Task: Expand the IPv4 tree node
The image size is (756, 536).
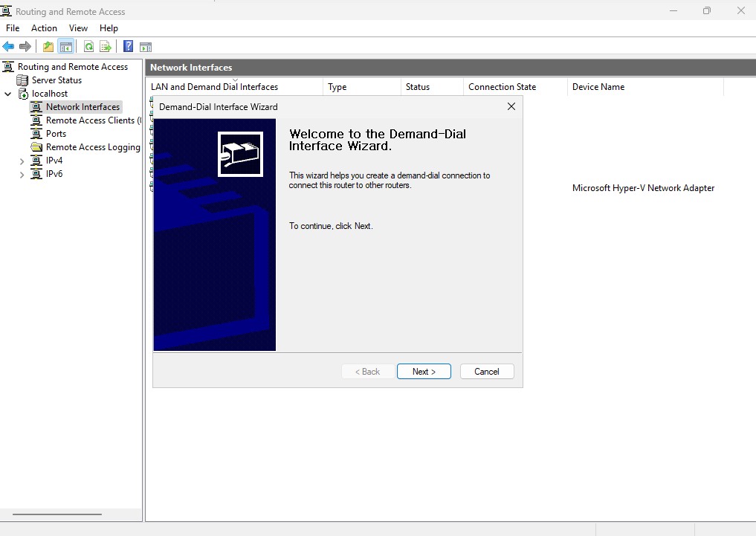Action: click(22, 161)
